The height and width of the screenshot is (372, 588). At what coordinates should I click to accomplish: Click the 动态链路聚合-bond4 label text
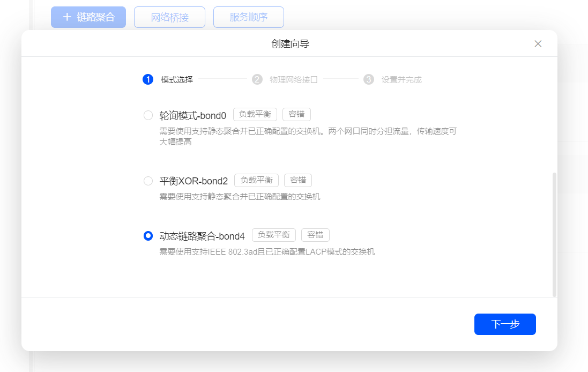coord(202,236)
